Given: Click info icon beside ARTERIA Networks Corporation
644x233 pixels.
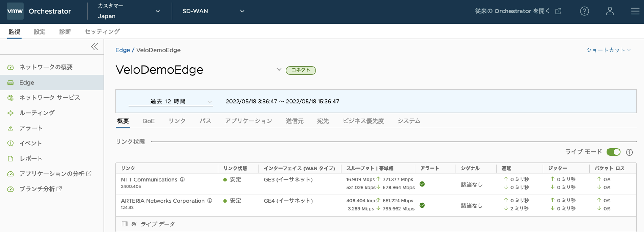Looking at the screenshot, I should [x=210, y=201].
